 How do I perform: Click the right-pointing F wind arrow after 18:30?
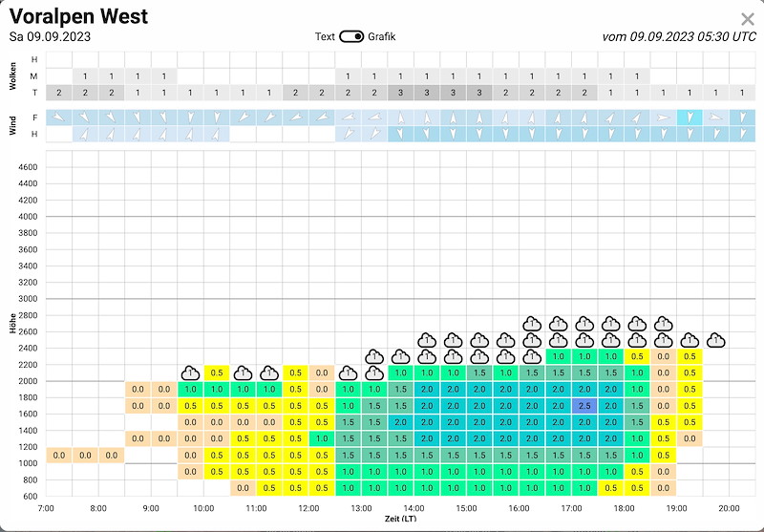tap(663, 117)
